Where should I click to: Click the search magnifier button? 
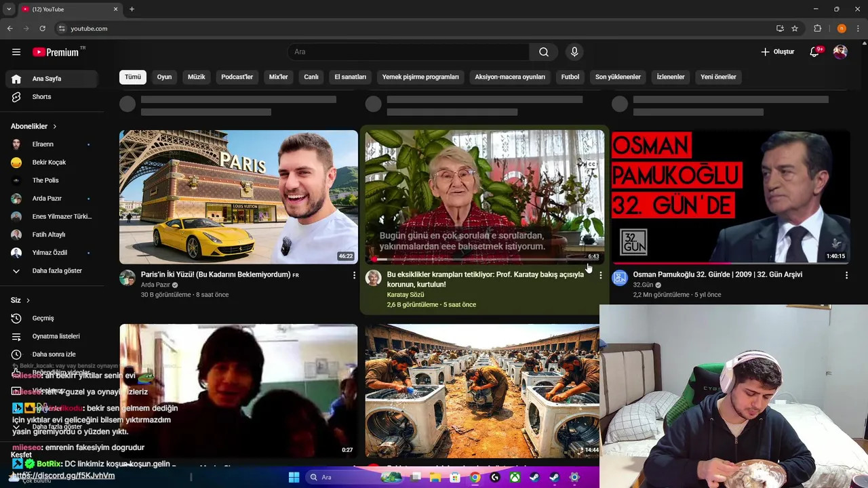544,52
